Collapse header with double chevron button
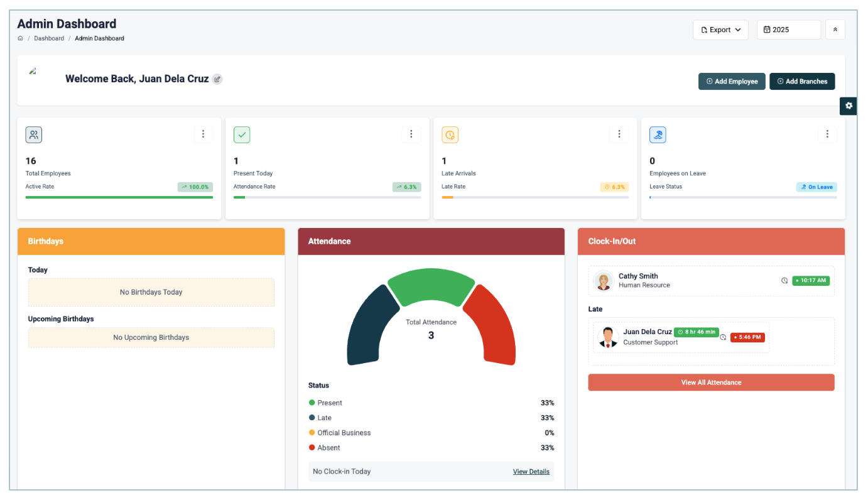 (x=835, y=30)
